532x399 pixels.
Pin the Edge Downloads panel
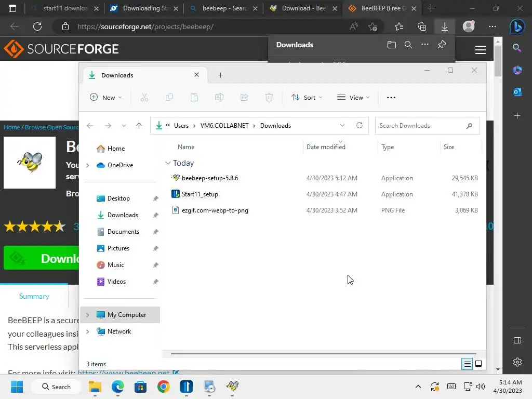[x=442, y=45]
